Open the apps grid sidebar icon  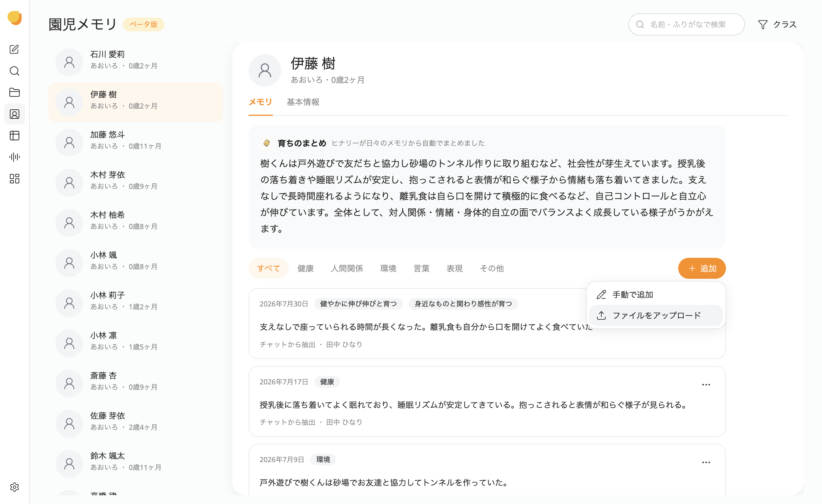(x=14, y=179)
